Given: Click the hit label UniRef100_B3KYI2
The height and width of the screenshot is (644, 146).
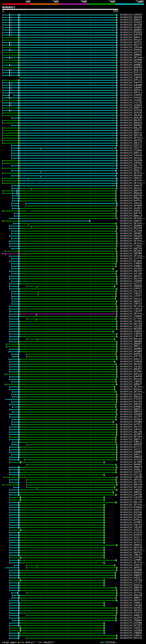Looking at the screenshot, I should pyautogui.click(x=131, y=146).
